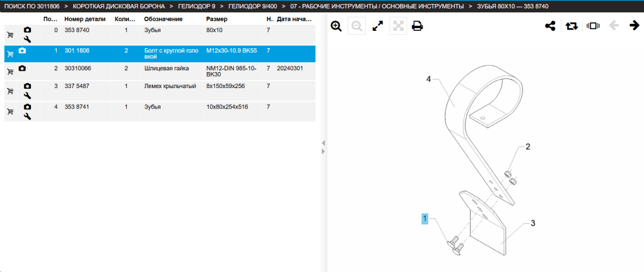Click the wrench icon for part 337 5487
644x272 pixels.
click(28, 96)
